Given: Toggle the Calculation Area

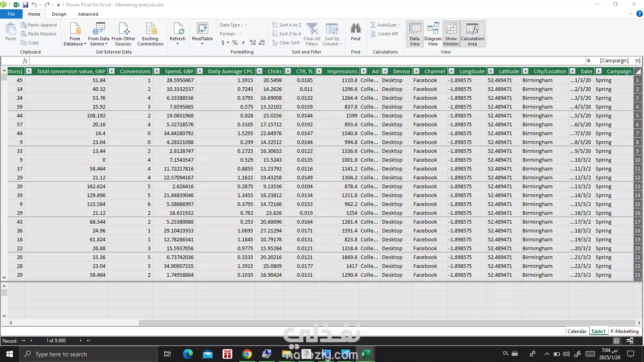Looking at the screenshot, I should tap(473, 34).
